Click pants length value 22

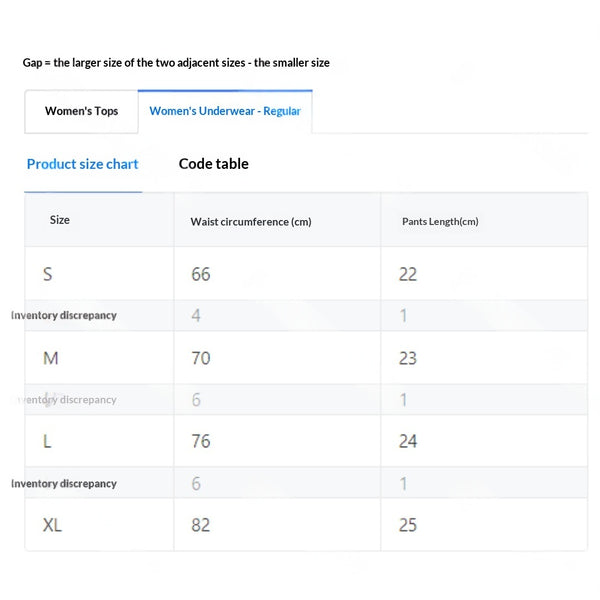[408, 274]
